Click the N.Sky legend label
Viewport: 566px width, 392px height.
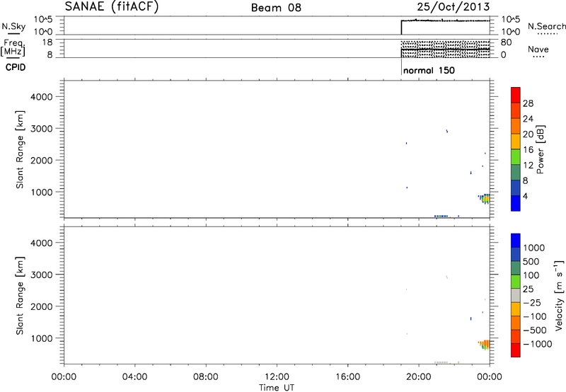click(x=13, y=26)
